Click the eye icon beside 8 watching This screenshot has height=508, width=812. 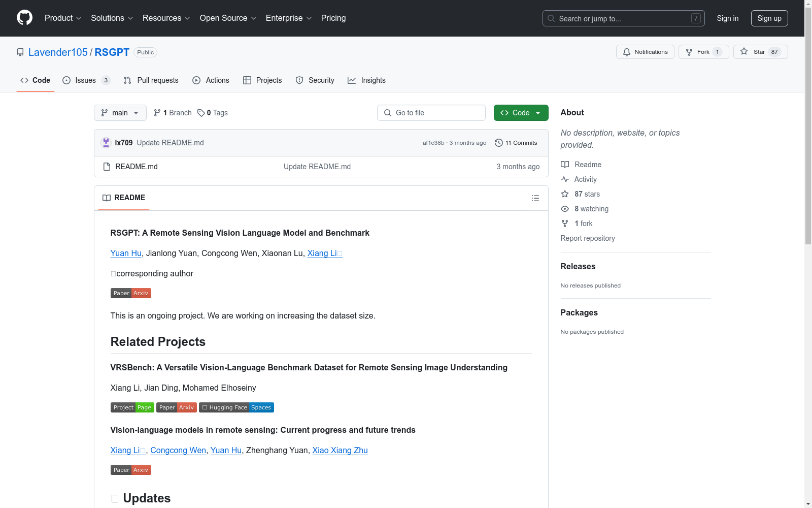[565, 209]
